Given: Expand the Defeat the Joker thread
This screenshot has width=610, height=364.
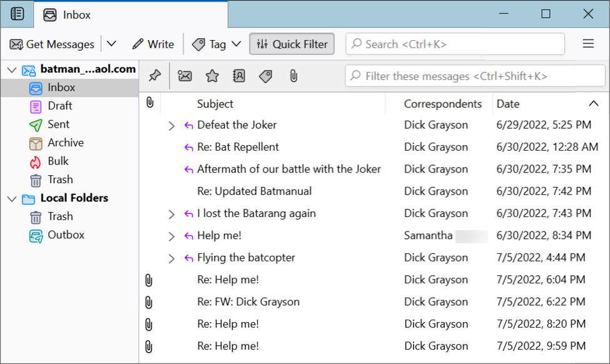Looking at the screenshot, I should pyautogui.click(x=171, y=126).
